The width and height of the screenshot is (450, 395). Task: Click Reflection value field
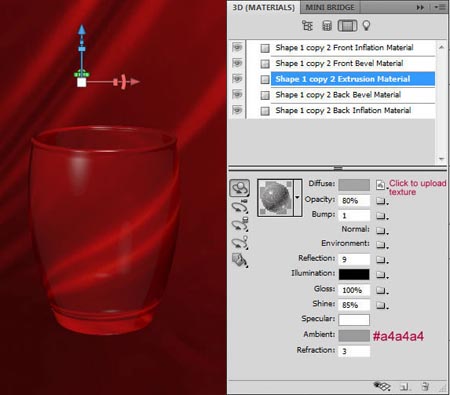coord(354,259)
